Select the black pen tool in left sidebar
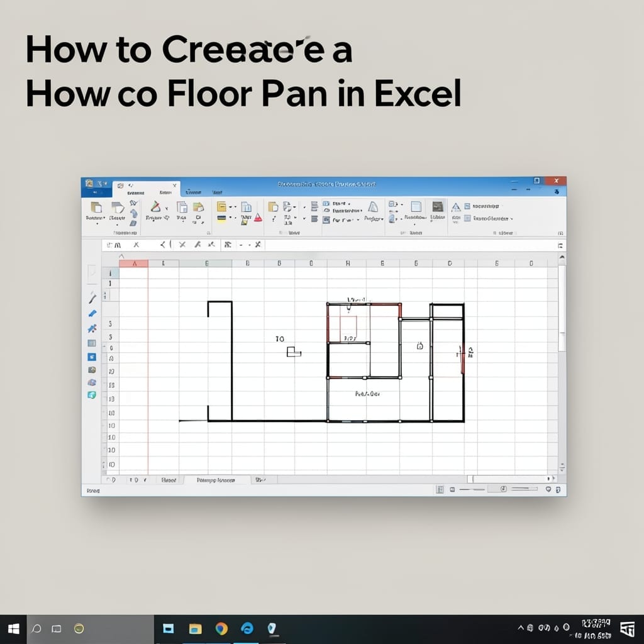 92,297
